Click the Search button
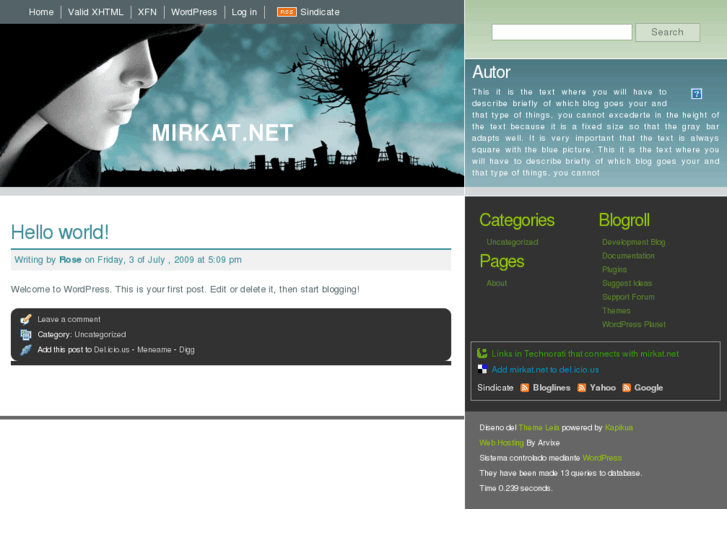This screenshot has height=545, width=727. 667,32
